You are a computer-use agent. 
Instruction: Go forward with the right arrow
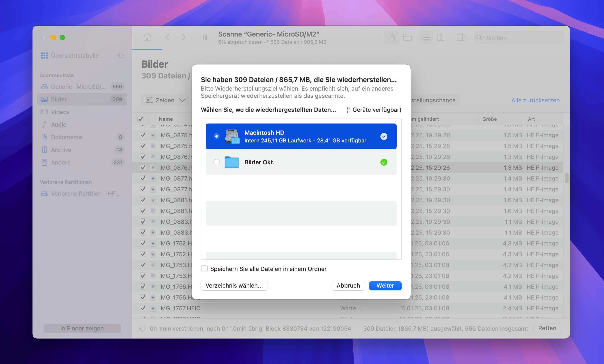coord(183,37)
